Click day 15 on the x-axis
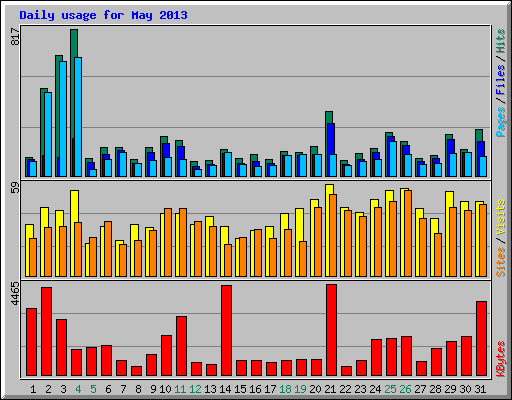Viewport: 512px width, 400px height. [240, 389]
